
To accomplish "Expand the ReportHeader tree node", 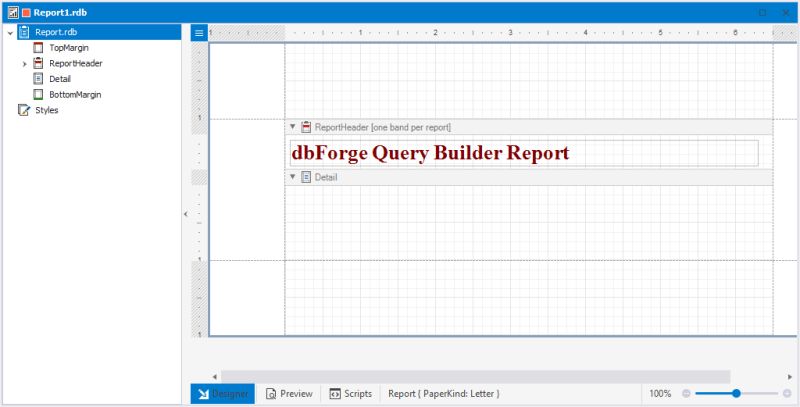I will (24, 64).
